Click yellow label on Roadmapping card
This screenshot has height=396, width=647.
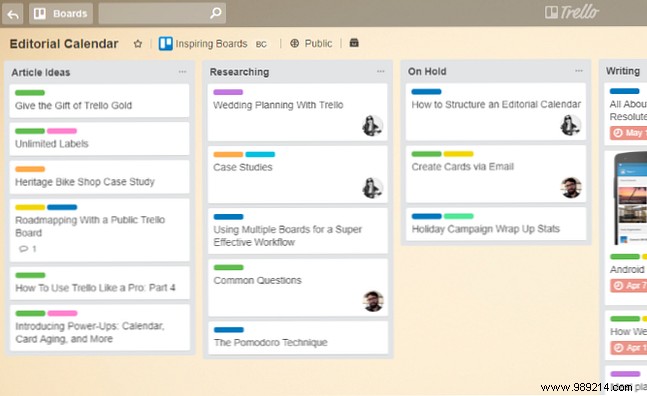tap(30, 207)
